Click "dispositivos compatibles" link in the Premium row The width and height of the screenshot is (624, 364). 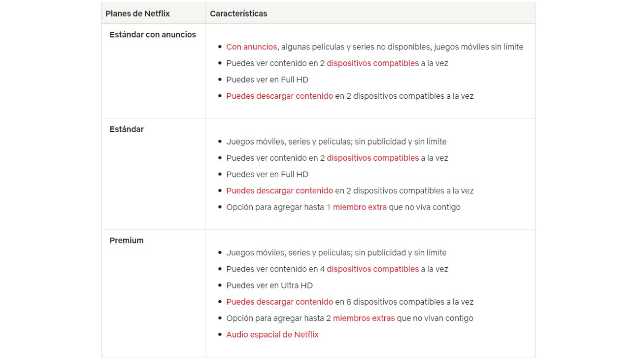point(372,269)
